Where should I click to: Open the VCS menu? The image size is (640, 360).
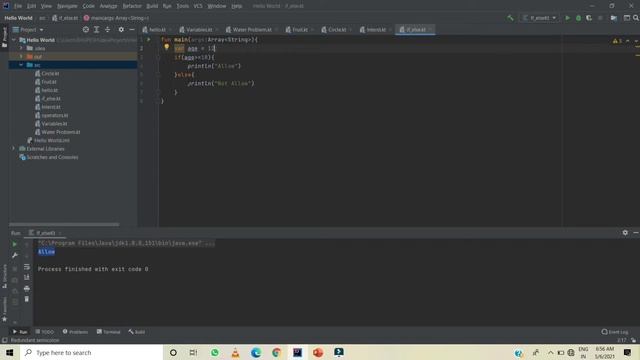pyautogui.click(x=198, y=6)
